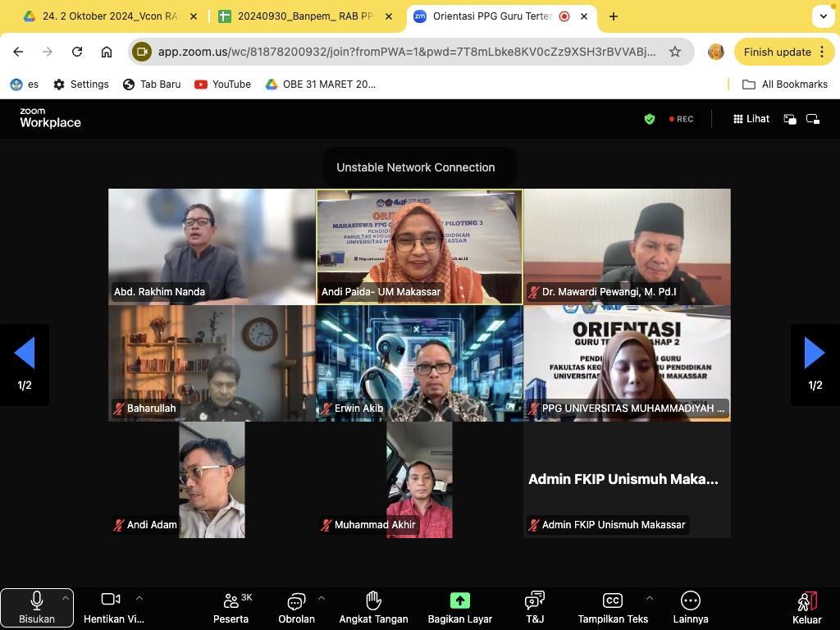Switch to picture-in-picture window icon

click(790, 119)
